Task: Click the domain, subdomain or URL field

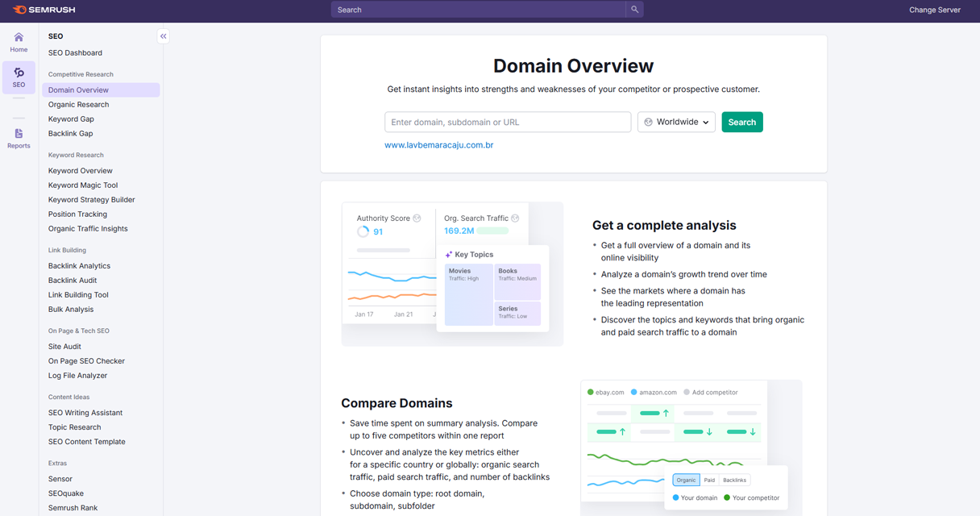Action: (x=508, y=123)
